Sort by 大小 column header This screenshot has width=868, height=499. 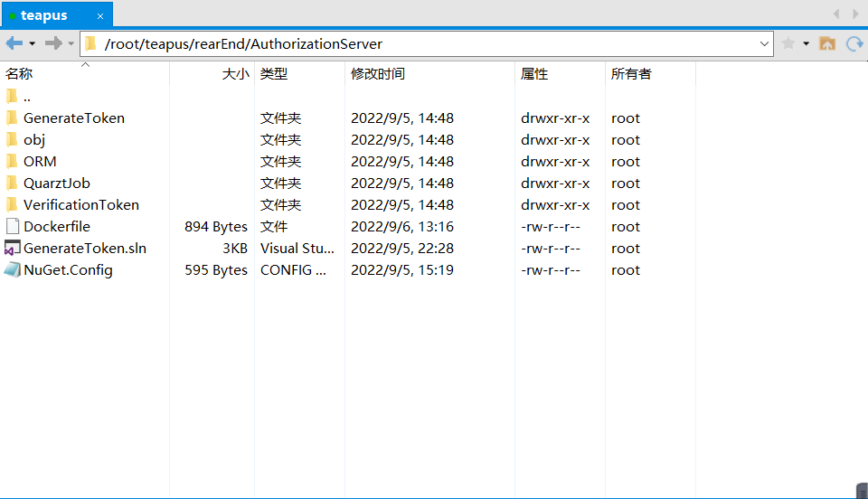point(235,74)
